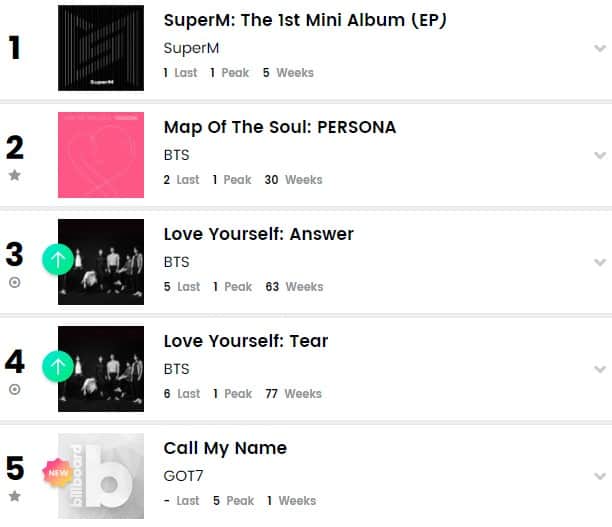The width and height of the screenshot is (612, 527).
Task: Open Love Yourself: Tear title link
Action: pyautogui.click(x=246, y=341)
